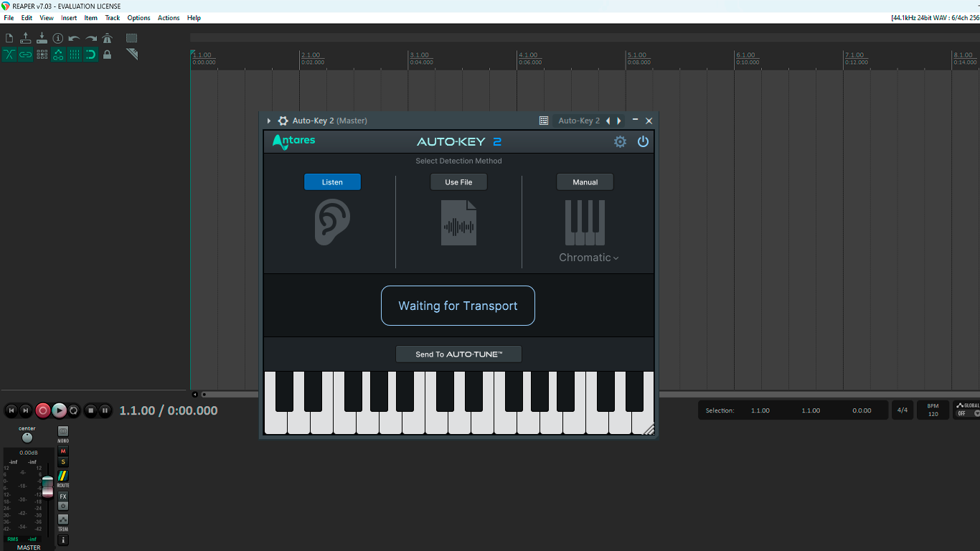The width and height of the screenshot is (980, 551).
Task: Click the Redo arrow in toolbar
Action: click(91, 38)
